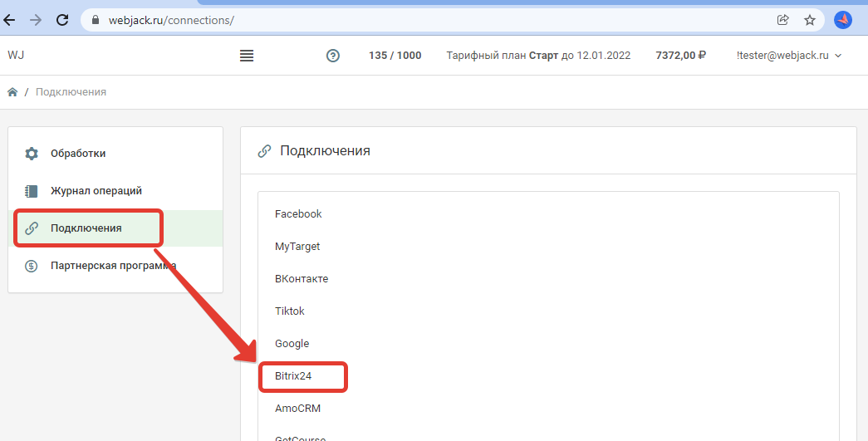Select the Bitrix24 connection
This screenshot has height=441, width=868.
(293, 375)
